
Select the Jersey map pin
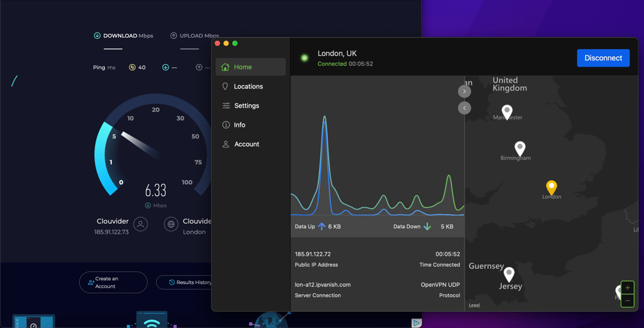[509, 274]
